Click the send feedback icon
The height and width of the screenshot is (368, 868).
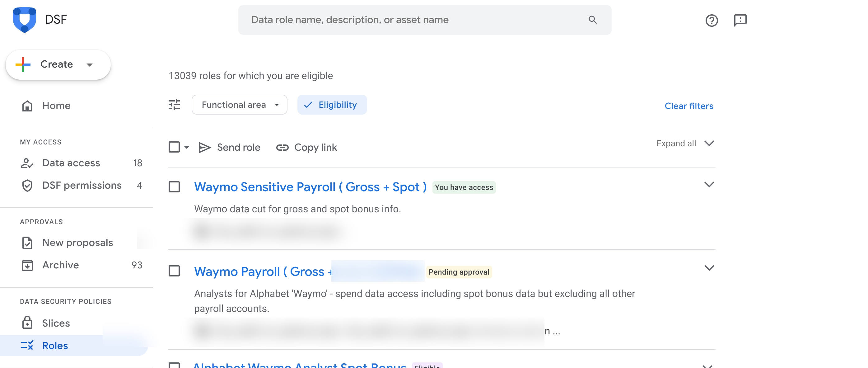click(740, 20)
